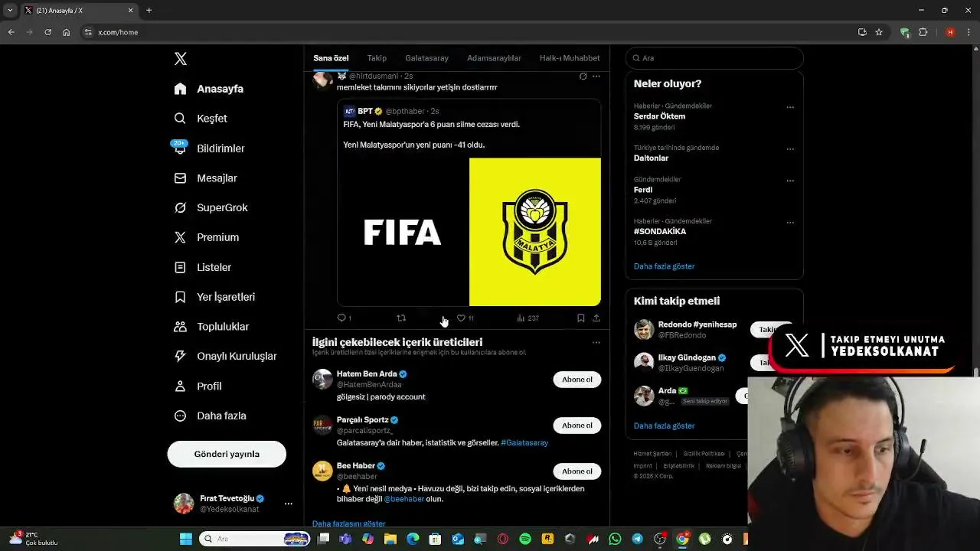The height and width of the screenshot is (551, 980).
Task: Open options dots for Serdar Öktem trend
Action: [790, 107]
